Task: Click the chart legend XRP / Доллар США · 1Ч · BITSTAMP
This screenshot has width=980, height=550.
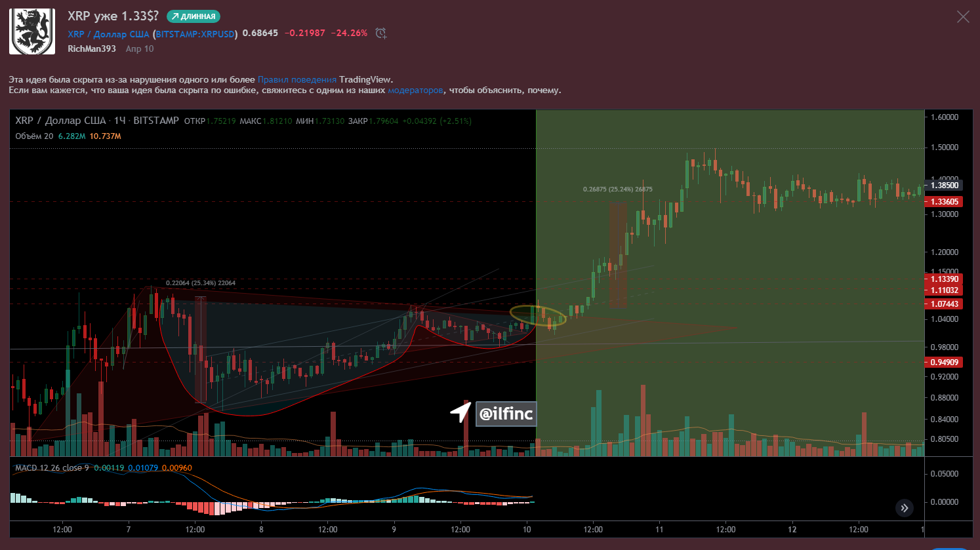Action: 97,121
